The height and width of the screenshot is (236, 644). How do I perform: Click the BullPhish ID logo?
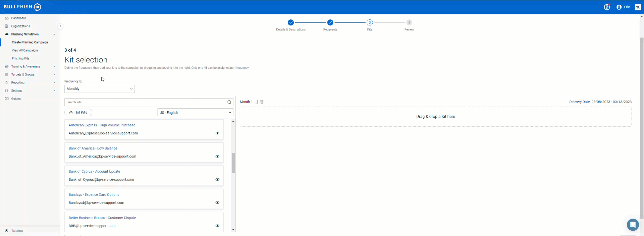click(22, 7)
